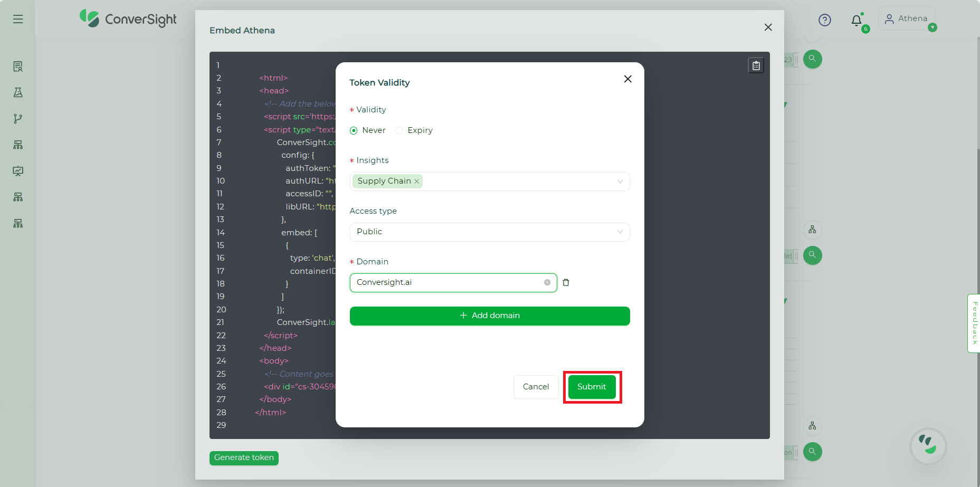Open the Feedback side tab
Screen dimensions: 980x487
[974, 323]
